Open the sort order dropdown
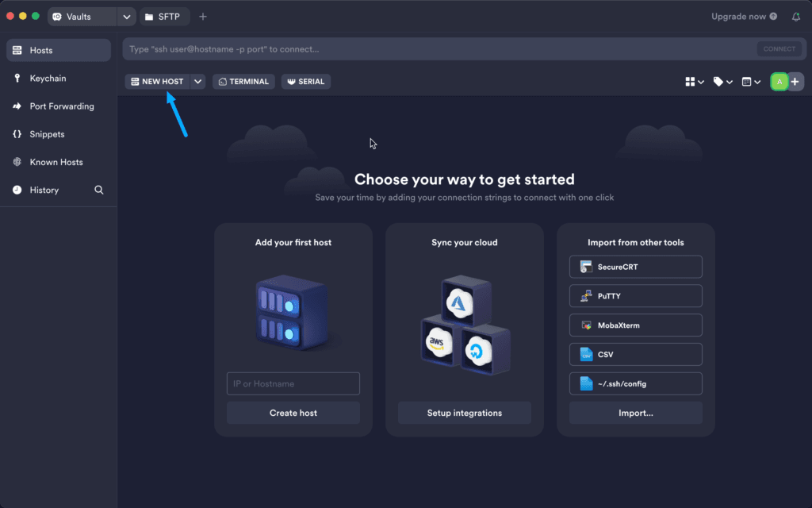812x508 pixels. 751,82
